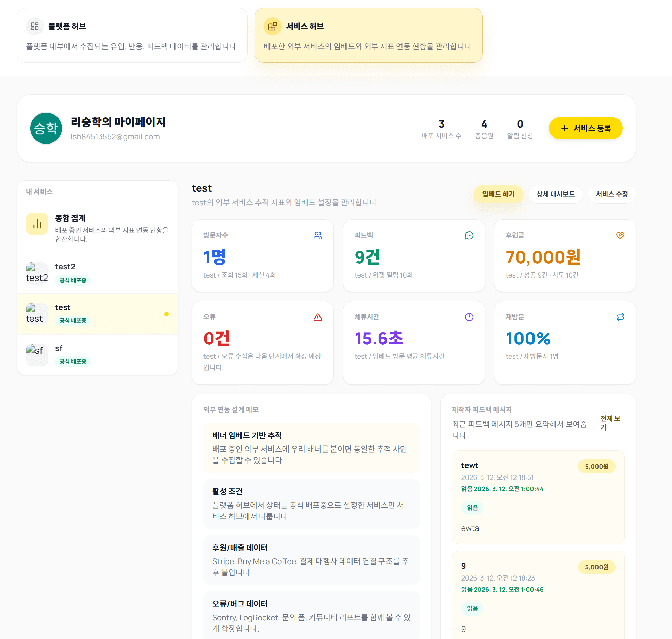The image size is (672, 639).
Task: Click the heart icon in 후원금 card
Action: point(620,235)
